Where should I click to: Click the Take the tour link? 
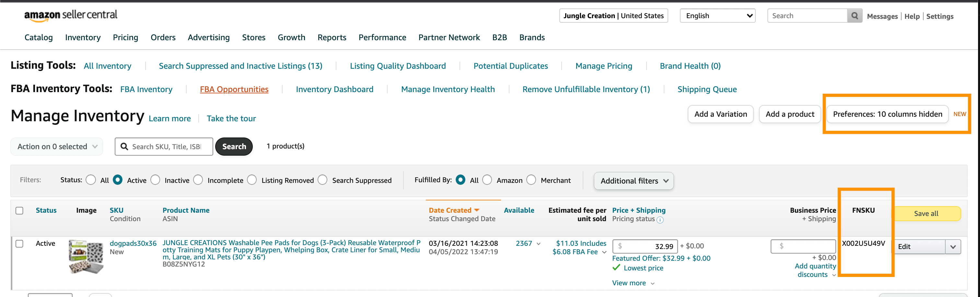pyautogui.click(x=231, y=118)
